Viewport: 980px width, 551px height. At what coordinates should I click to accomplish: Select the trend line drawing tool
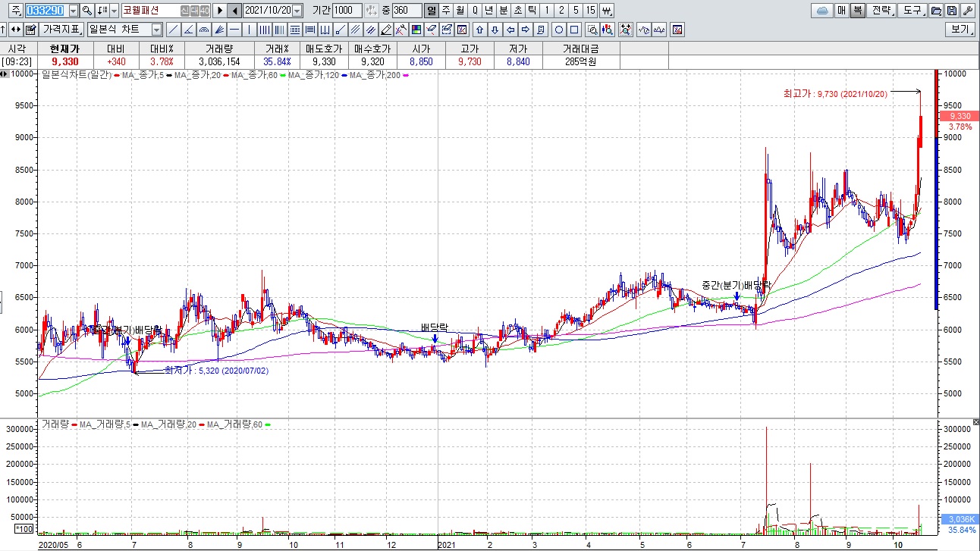pyautogui.click(x=173, y=30)
